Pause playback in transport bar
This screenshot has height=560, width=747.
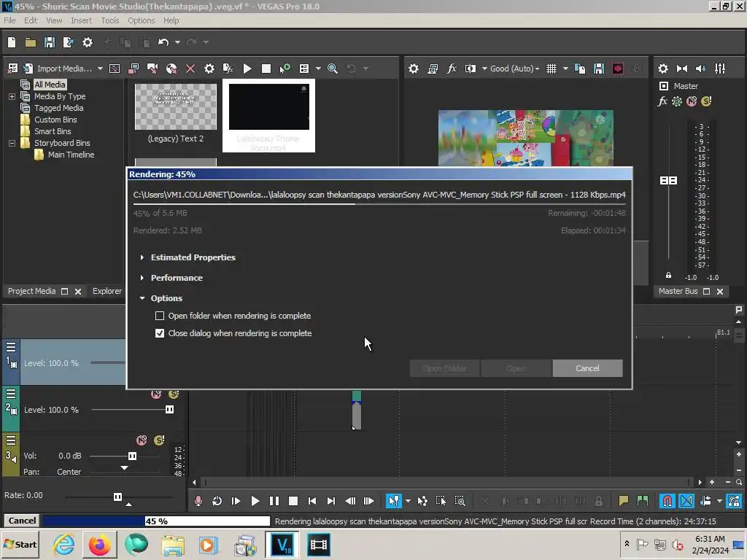click(274, 501)
